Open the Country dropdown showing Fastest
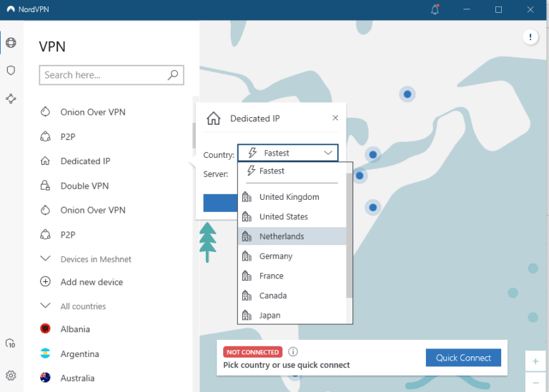 [x=287, y=153]
